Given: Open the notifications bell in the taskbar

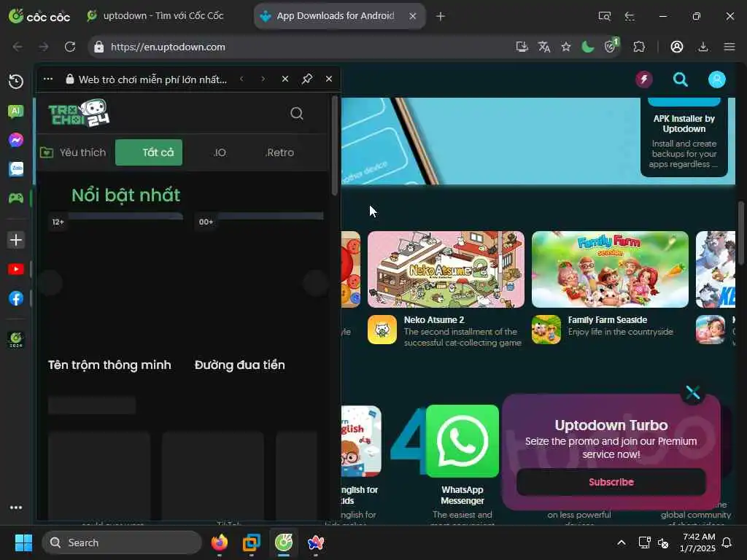Looking at the screenshot, I should (x=727, y=542).
